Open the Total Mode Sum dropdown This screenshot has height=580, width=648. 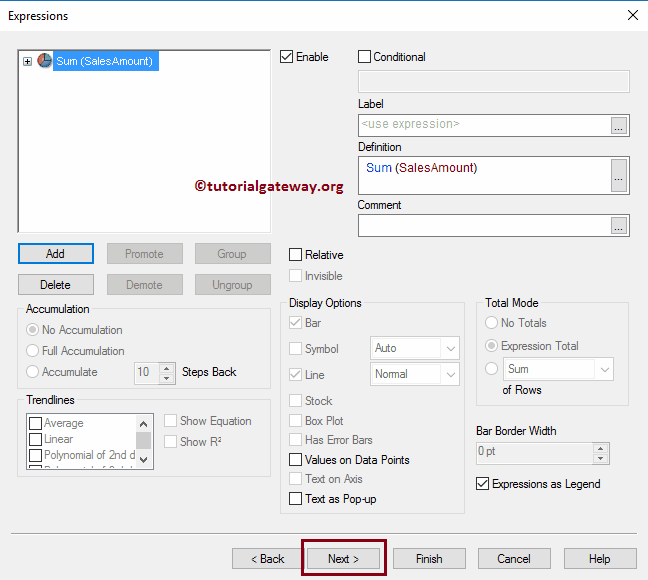click(x=605, y=369)
